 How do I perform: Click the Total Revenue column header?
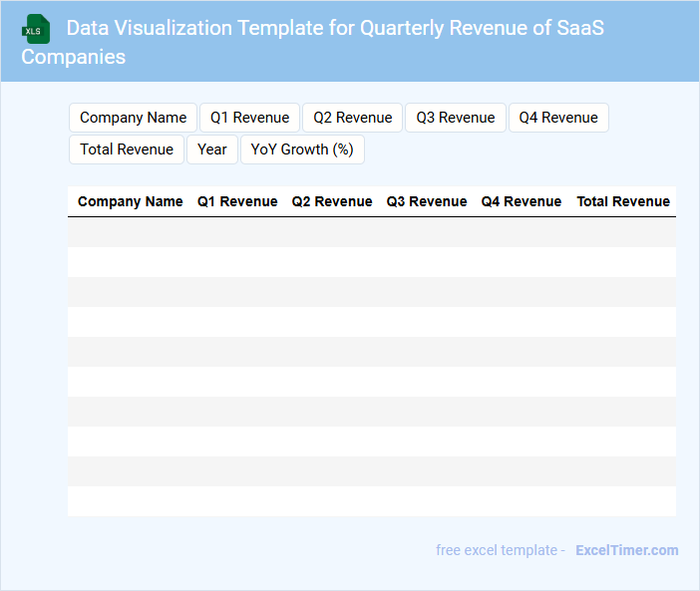[623, 201]
